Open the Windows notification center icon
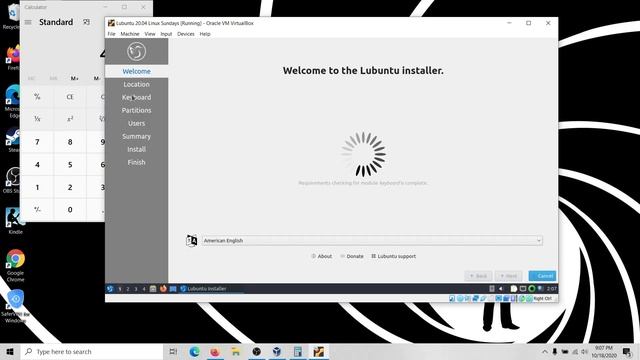This screenshot has width=640, height=360. 627,351
